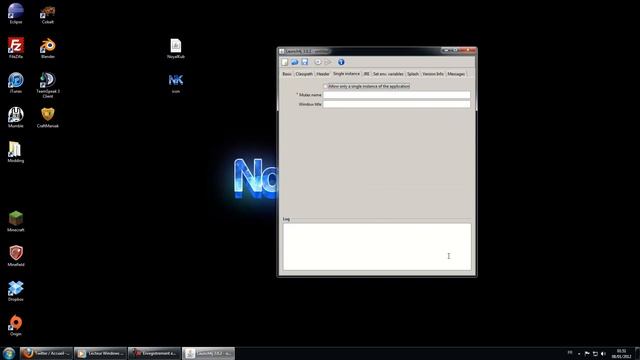Switch to Firefox Twitter taskbar button

click(46, 353)
